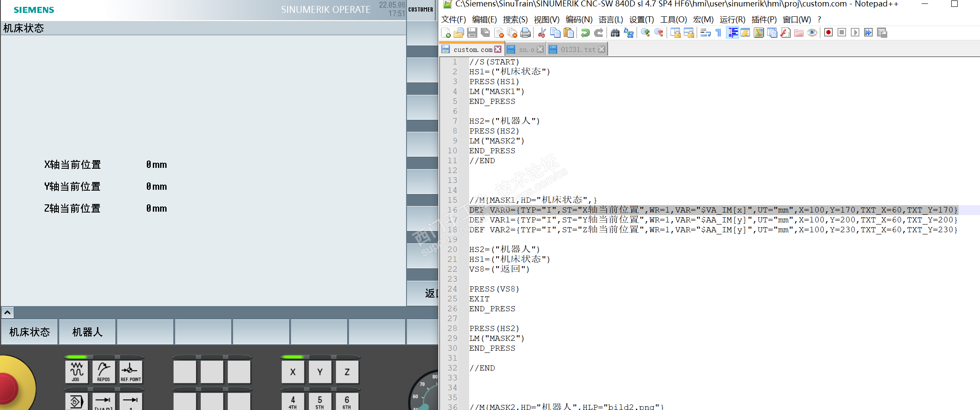Open the 编码(N) menu
The image size is (980, 410).
(579, 20)
